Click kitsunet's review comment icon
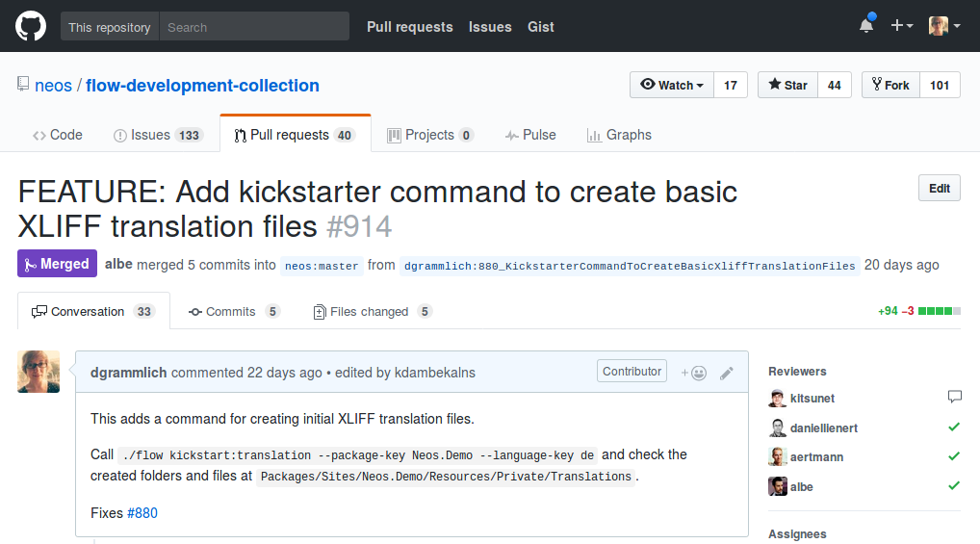 [x=954, y=397]
